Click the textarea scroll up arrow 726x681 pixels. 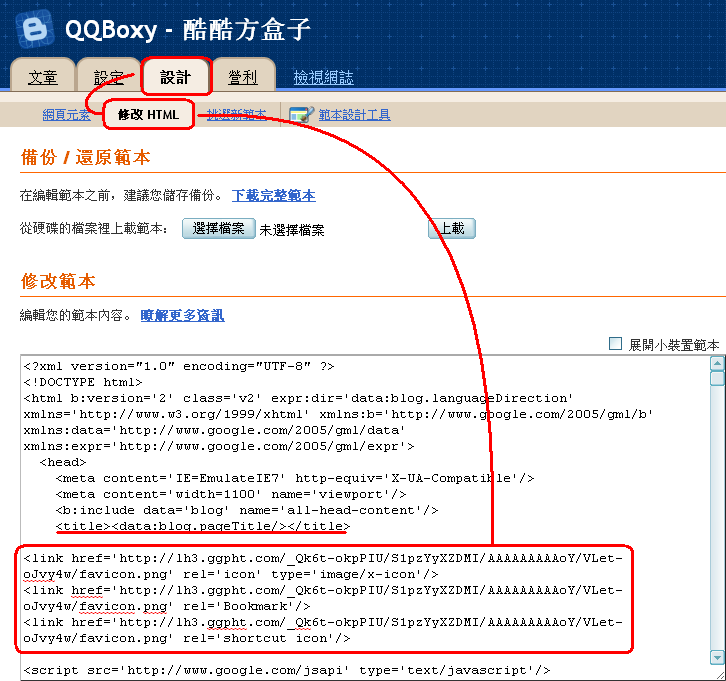pos(717,363)
